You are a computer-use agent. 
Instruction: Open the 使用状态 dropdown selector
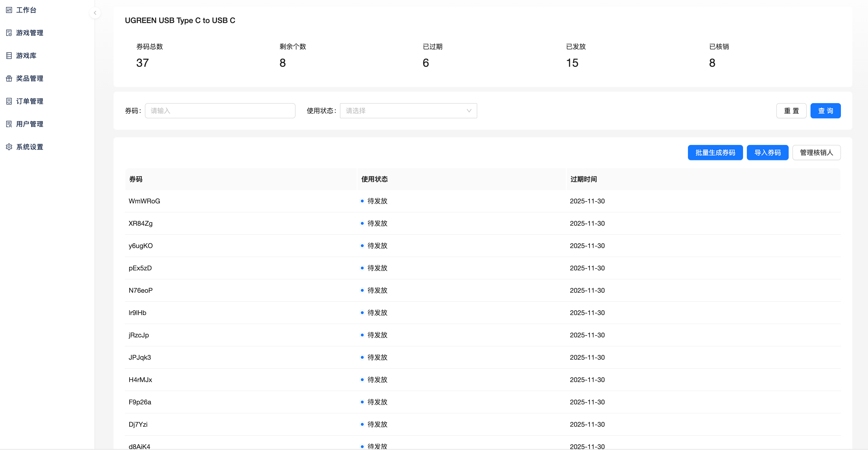coord(408,110)
